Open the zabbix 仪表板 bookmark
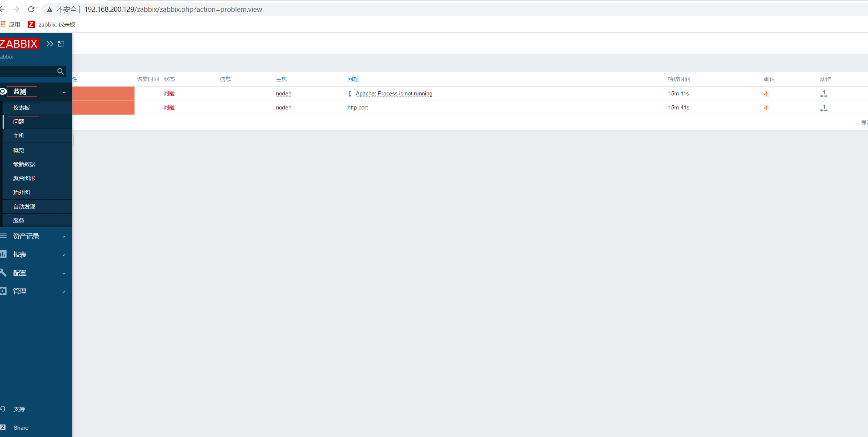868x437 pixels. pos(52,24)
